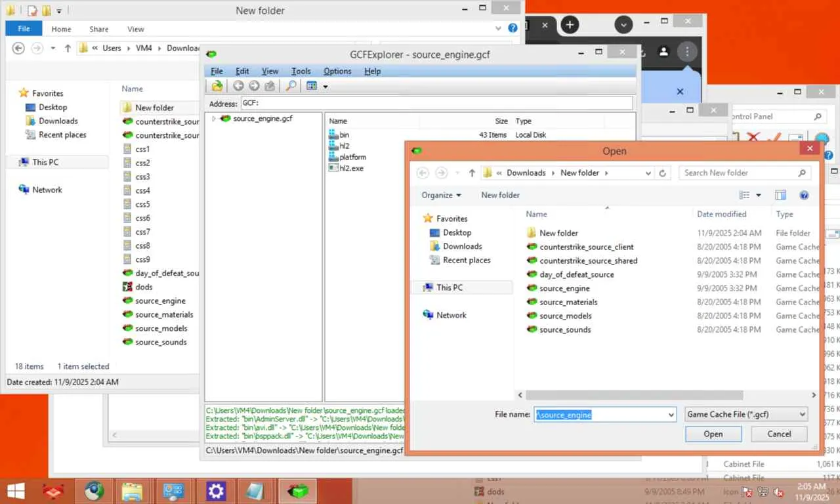Expand the source_engine.gcf tree node
Viewport: 840px width, 504px height.
click(213, 119)
